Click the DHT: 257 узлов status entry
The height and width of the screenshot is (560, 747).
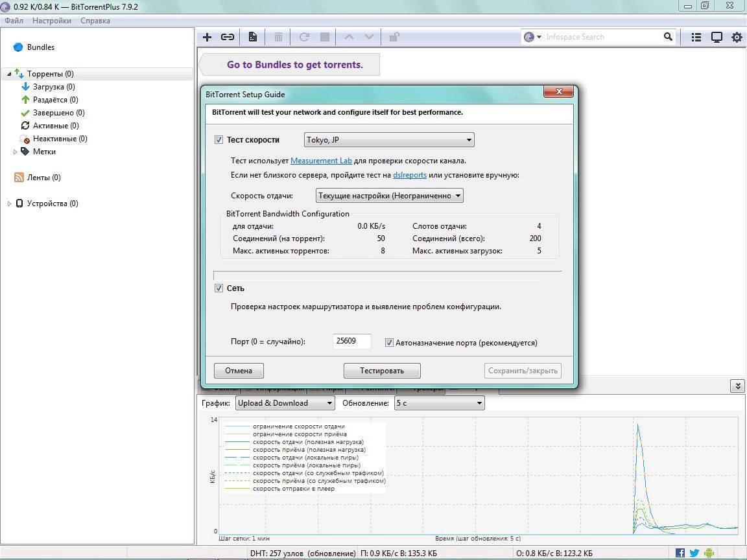303,553
